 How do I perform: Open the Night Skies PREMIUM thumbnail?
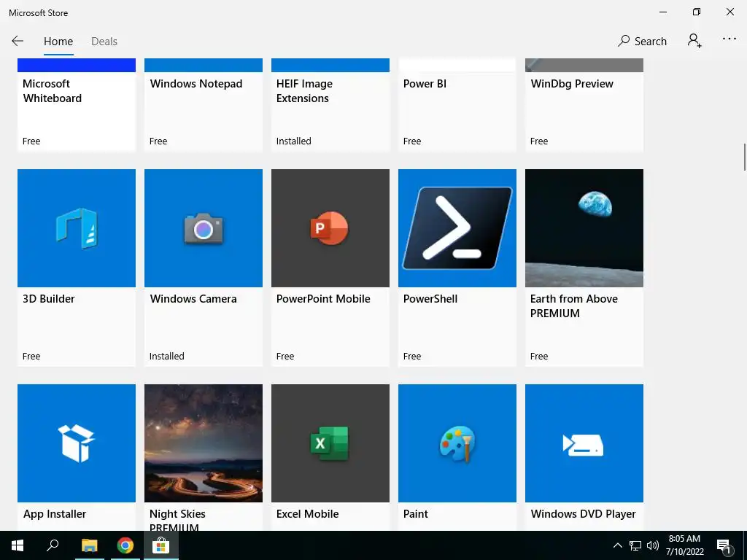[x=204, y=443]
